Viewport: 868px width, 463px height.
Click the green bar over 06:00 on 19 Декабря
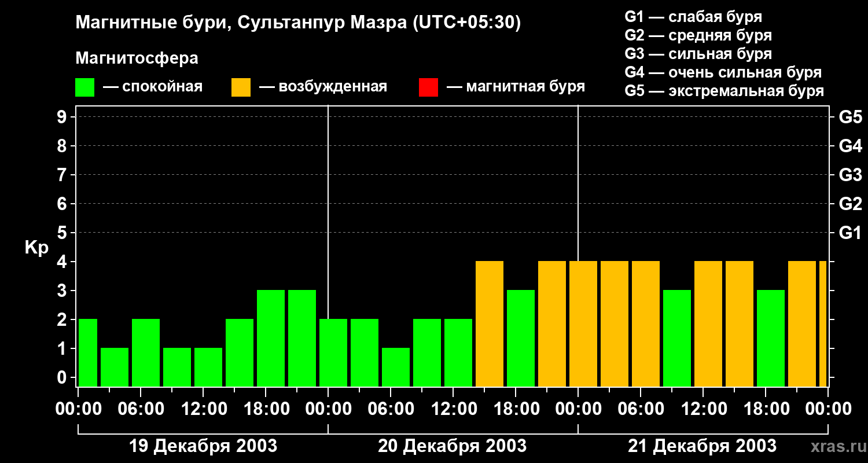(x=146, y=352)
